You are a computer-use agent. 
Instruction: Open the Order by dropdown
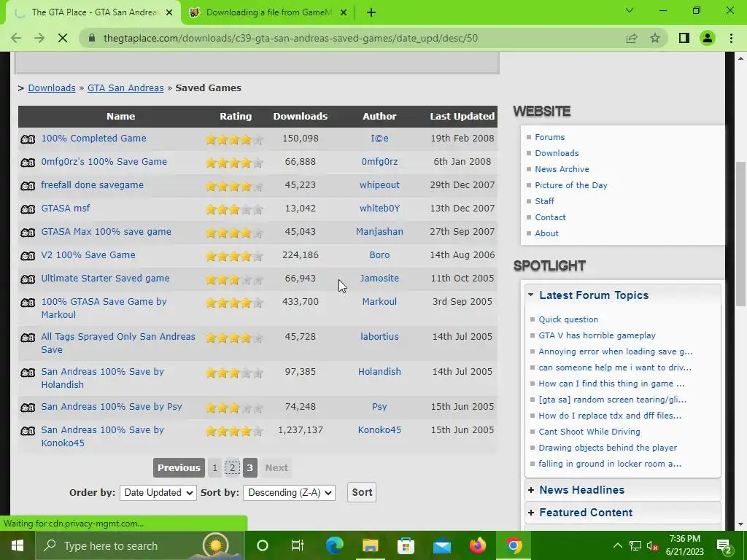click(x=158, y=493)
